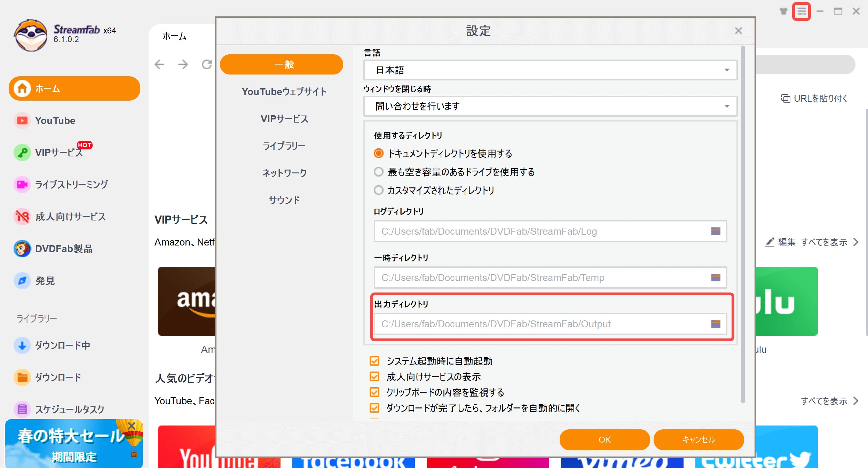Click the main window right scrollbar
The width and height of the screenshot is (868, 468).
(866, 222)
